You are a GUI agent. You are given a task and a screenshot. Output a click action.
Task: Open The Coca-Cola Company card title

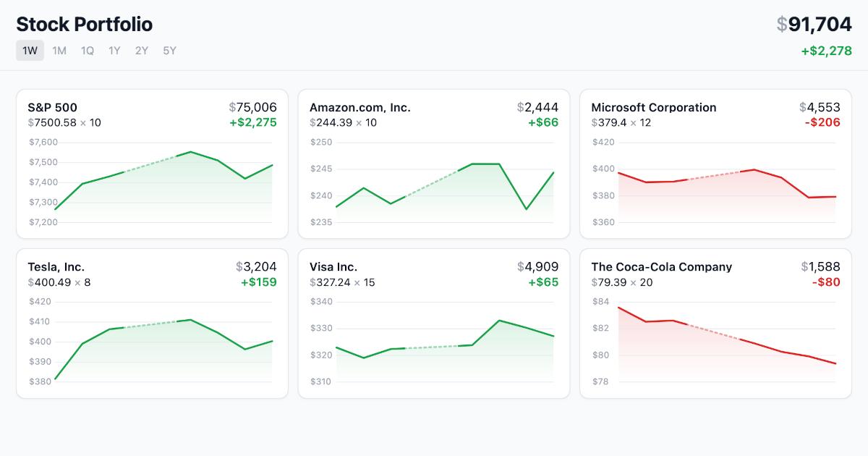tap(662, 266)
